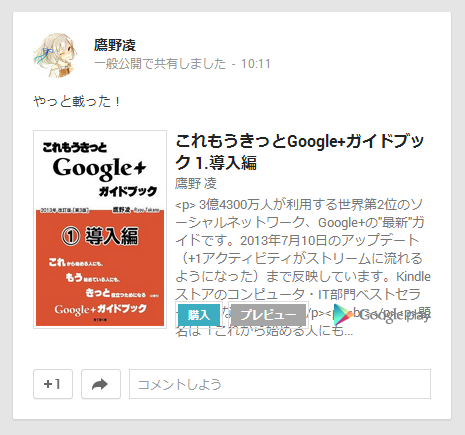
Task: Click the Google play wordmark text
Action: [x=394, y=315]
